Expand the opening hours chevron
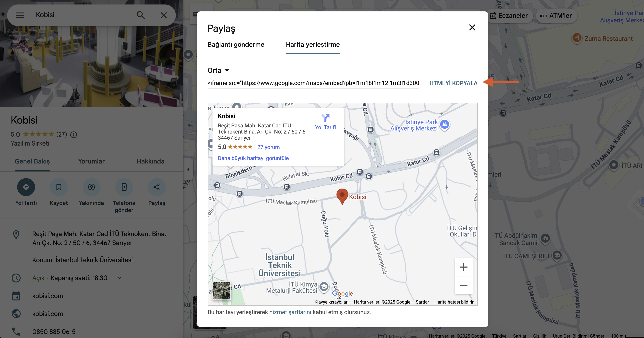644x338 pixels. [x=119, y=278]
